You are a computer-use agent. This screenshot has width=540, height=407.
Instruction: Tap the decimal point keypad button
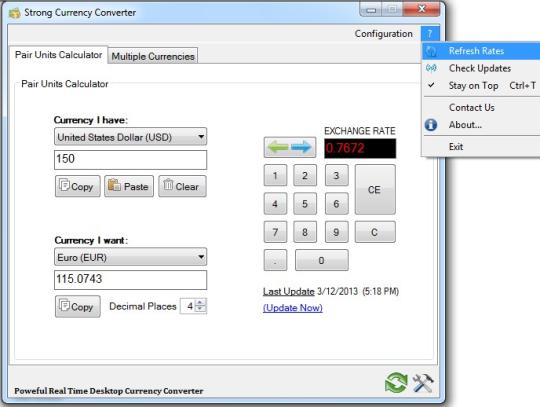(275, 260)
